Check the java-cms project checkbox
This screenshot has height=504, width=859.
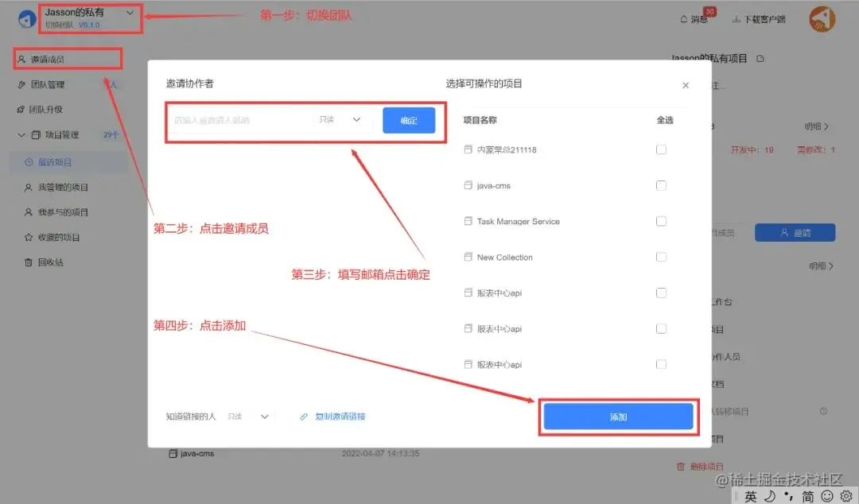(662, 185)
